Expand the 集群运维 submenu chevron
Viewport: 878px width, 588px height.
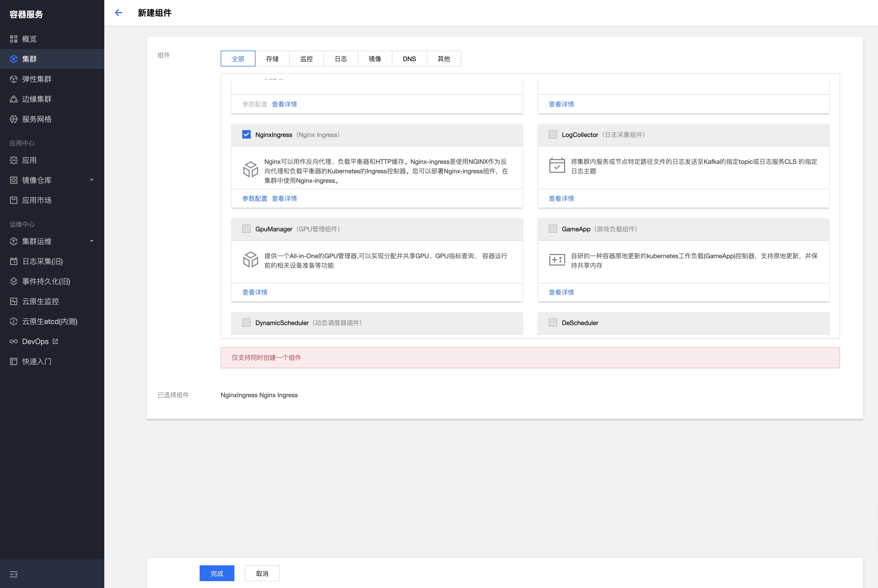(91, 241)
